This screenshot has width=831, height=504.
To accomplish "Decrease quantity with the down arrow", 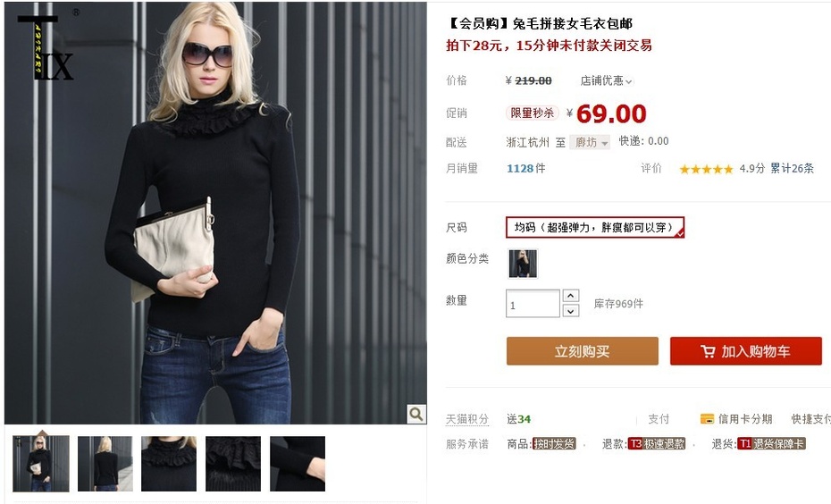I will pos(570,311).
